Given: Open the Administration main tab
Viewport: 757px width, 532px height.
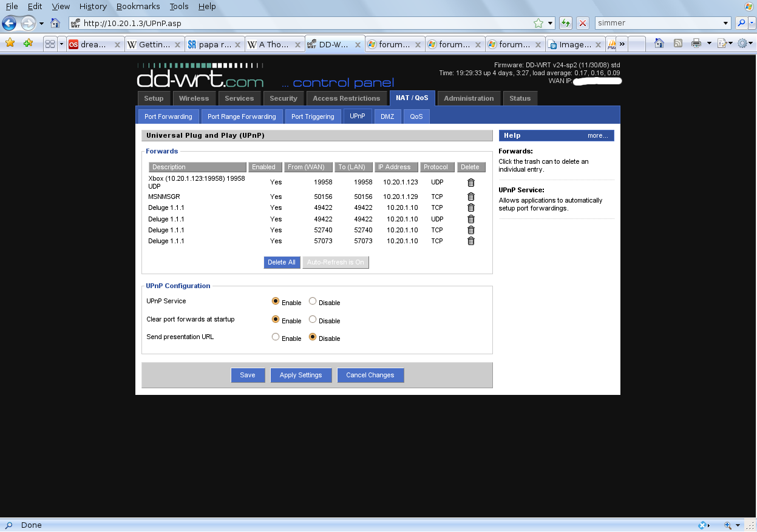Looking at the screenshot, I should (469, 98).
